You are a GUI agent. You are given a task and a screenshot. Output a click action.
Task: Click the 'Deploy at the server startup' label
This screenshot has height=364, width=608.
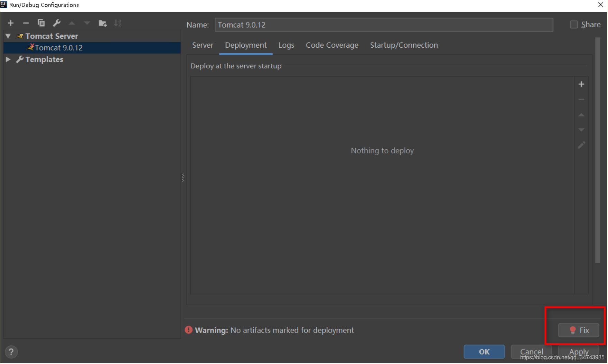[236, 66]
